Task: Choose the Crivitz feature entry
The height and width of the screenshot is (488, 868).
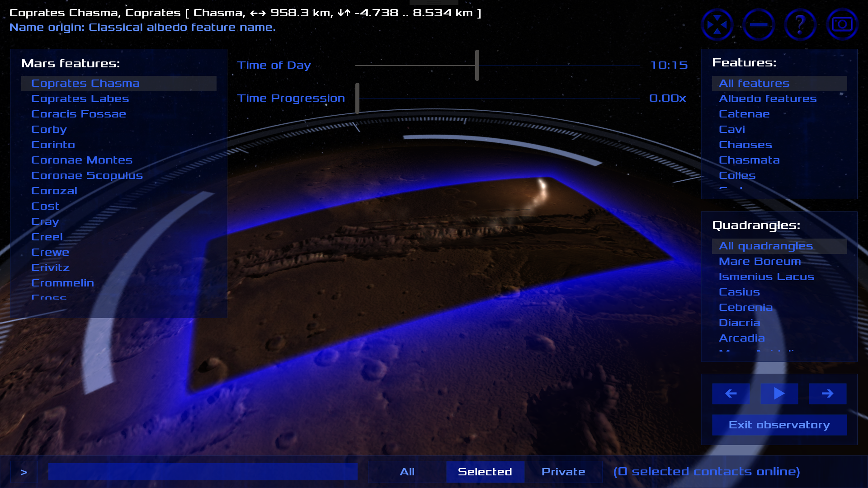Action: pos(118,268)
